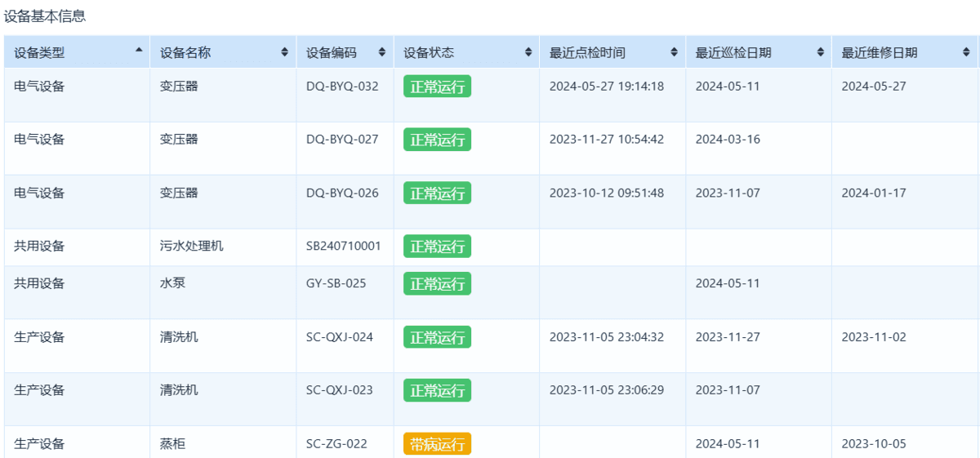Click the 设备编码 column header text

(332, 52)
